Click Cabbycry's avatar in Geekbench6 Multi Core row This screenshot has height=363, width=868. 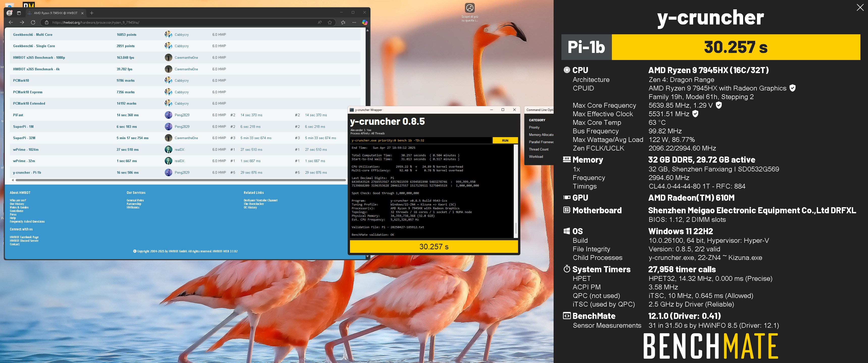click(x=168, y=34)
